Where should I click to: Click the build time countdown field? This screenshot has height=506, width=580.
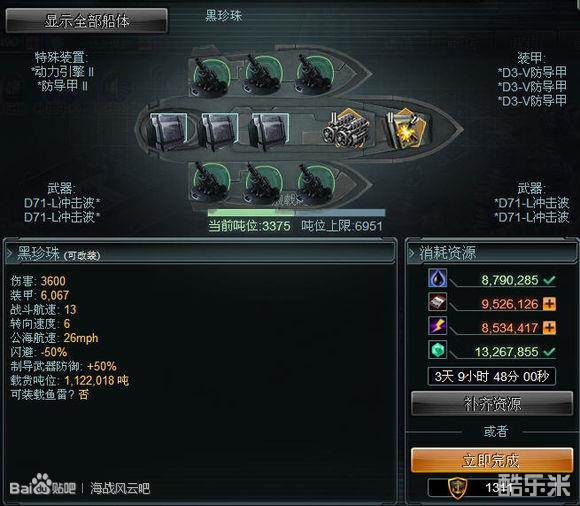point(492,377)
